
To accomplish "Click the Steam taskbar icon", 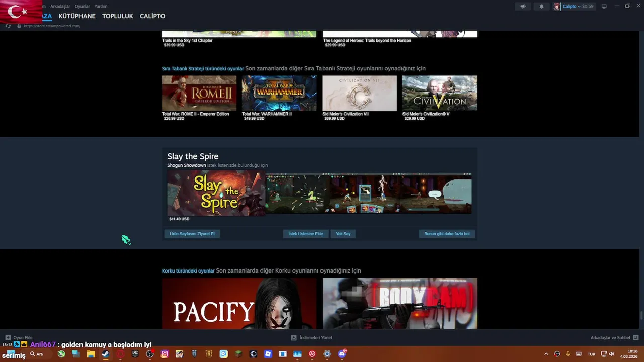I will click(105, 354).
